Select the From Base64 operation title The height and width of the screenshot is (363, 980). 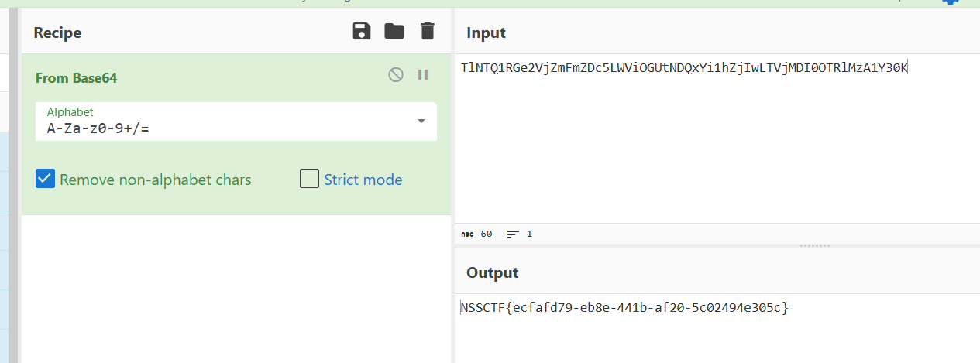point(76,78)
